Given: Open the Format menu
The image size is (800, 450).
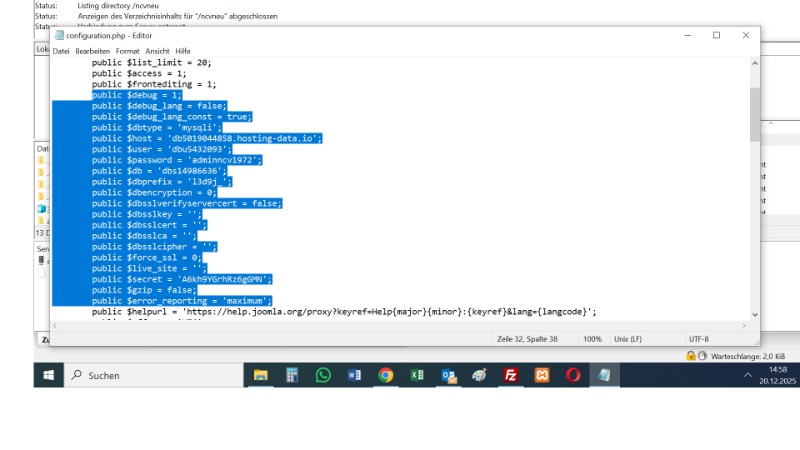Looking at the screenshot, I should click(x=127, y=51).
